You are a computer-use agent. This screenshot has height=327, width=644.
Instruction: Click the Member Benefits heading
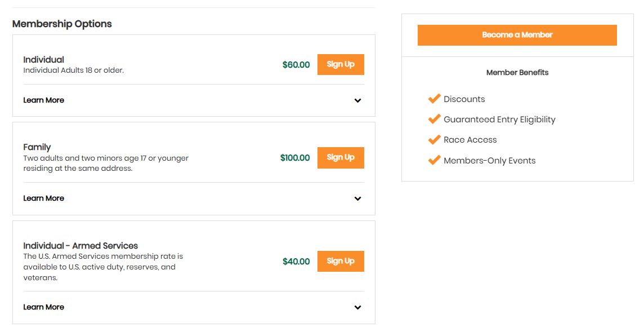click(x=517, y=72)
